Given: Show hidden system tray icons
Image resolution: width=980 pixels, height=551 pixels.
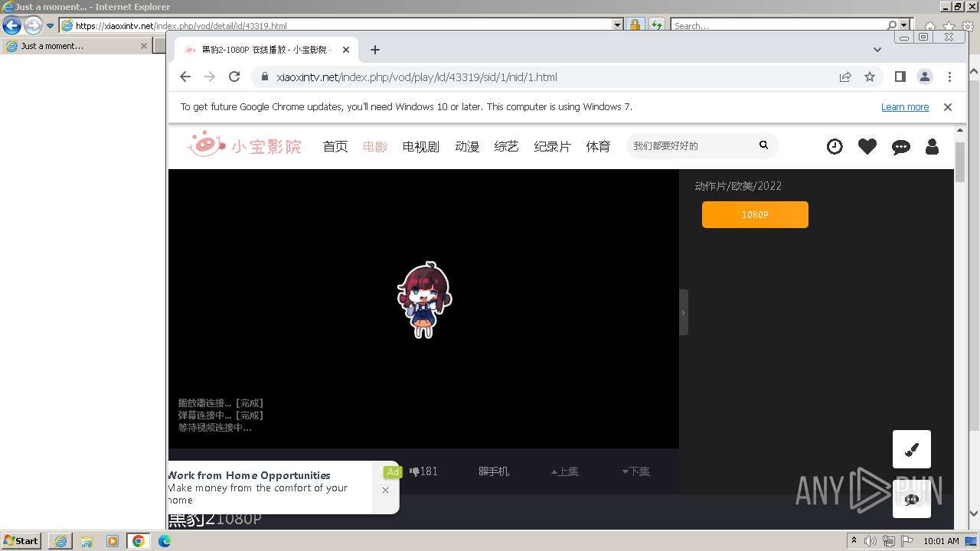Looking at the screenshot, I should [x=854, y=541].
